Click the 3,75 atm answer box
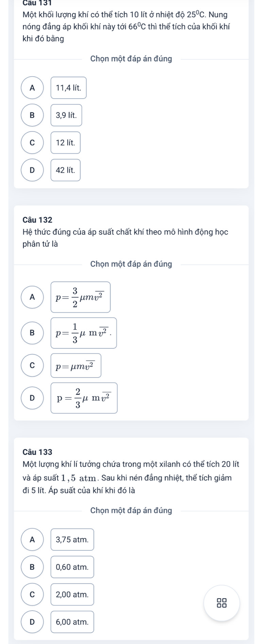This screenshot has height=644, width=256. point(72,539)
